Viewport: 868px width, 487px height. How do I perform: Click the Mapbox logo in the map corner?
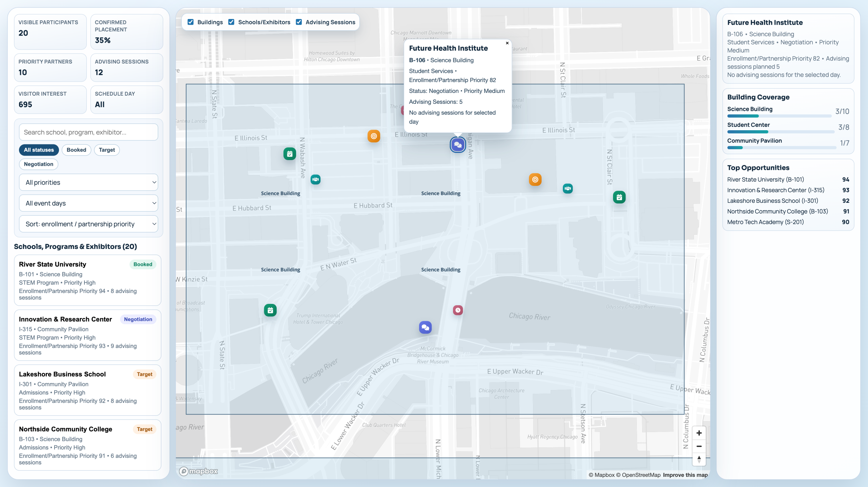(x=198, y=471)
